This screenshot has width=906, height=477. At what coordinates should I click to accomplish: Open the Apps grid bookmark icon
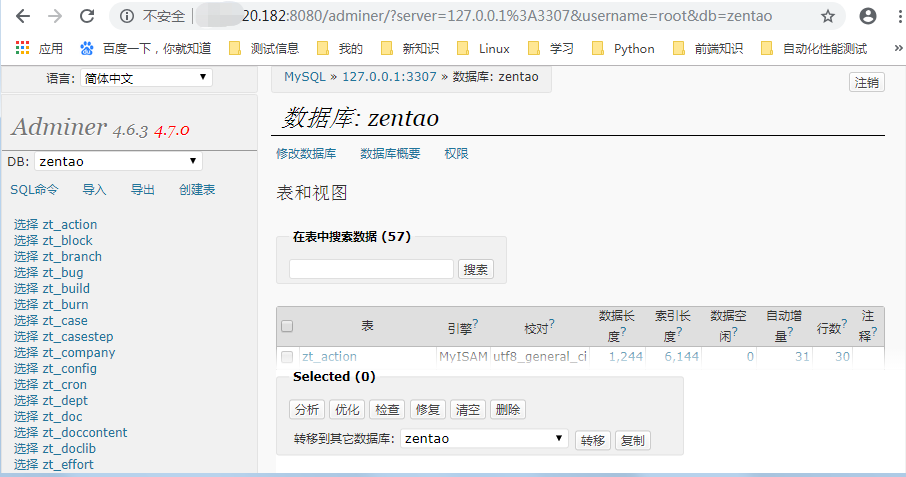tap(23, 48)
